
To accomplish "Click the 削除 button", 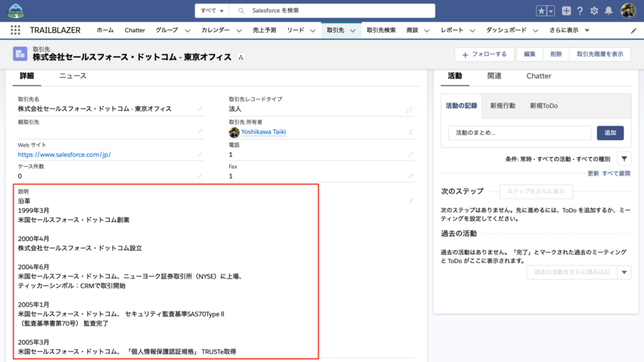I will pos(556,54).
